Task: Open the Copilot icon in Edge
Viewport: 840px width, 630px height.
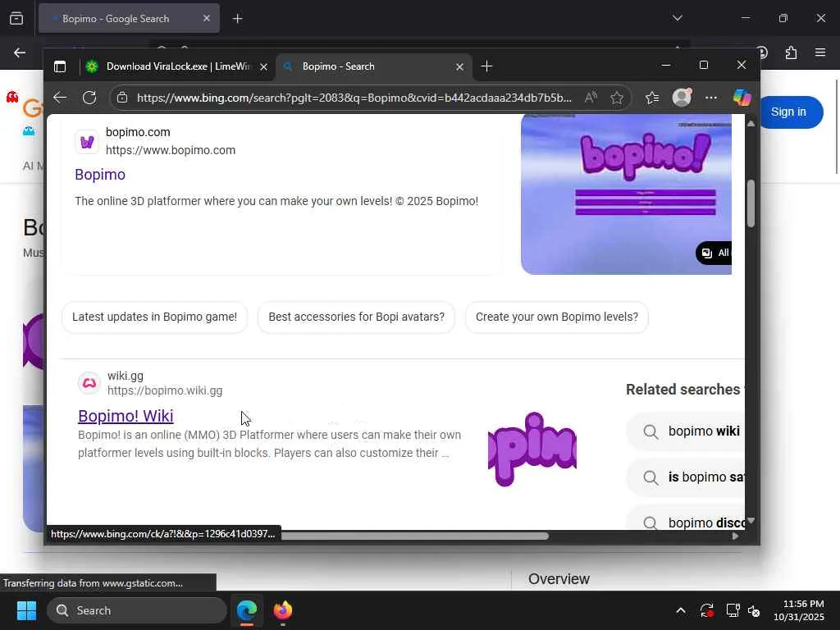Action: pos(742,98)
